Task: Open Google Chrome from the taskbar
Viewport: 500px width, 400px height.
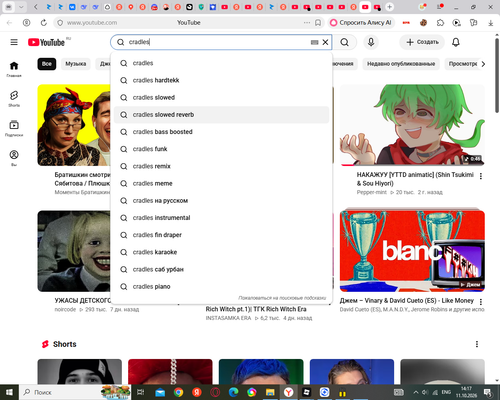Action: click(x=178, y=392)
